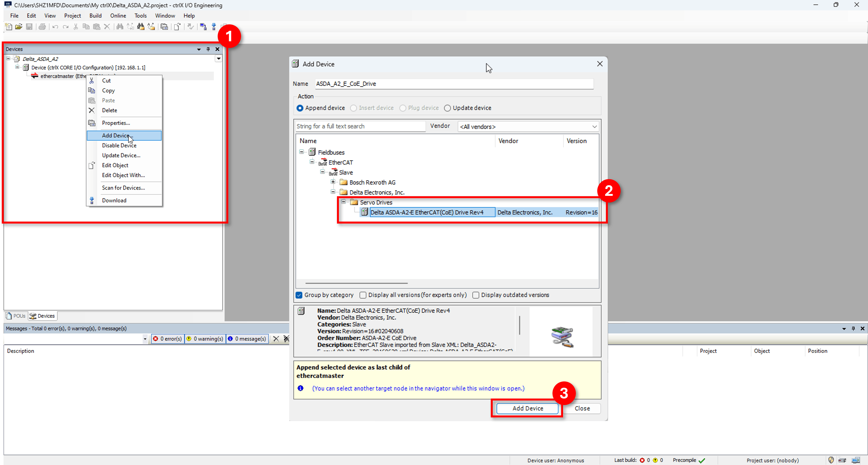Screen dimensions: 868x465
Task: Uncheck Group by category checkbox
Action: [x=299, y=295]
